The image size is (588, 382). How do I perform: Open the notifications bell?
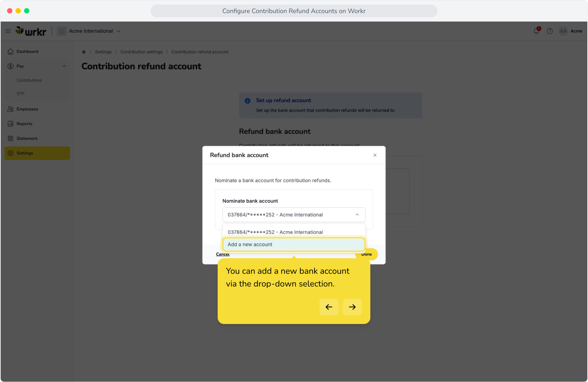(536, 31)
